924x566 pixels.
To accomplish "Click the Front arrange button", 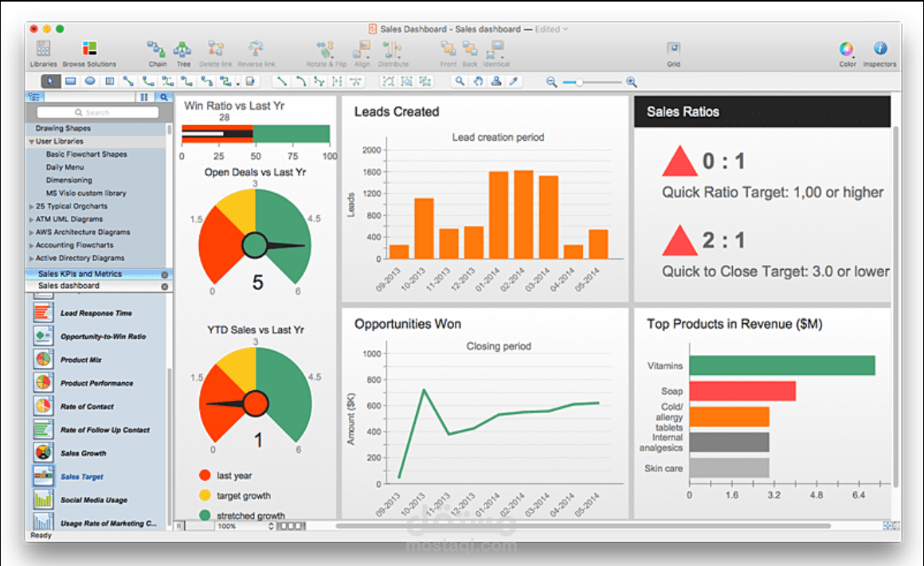I will 448,49.
